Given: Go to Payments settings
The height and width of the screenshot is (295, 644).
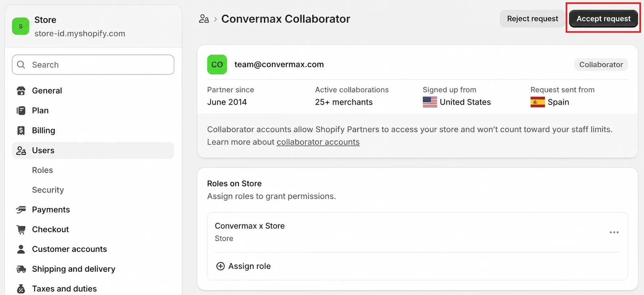Looking at the screenshot, I should 93,210.
